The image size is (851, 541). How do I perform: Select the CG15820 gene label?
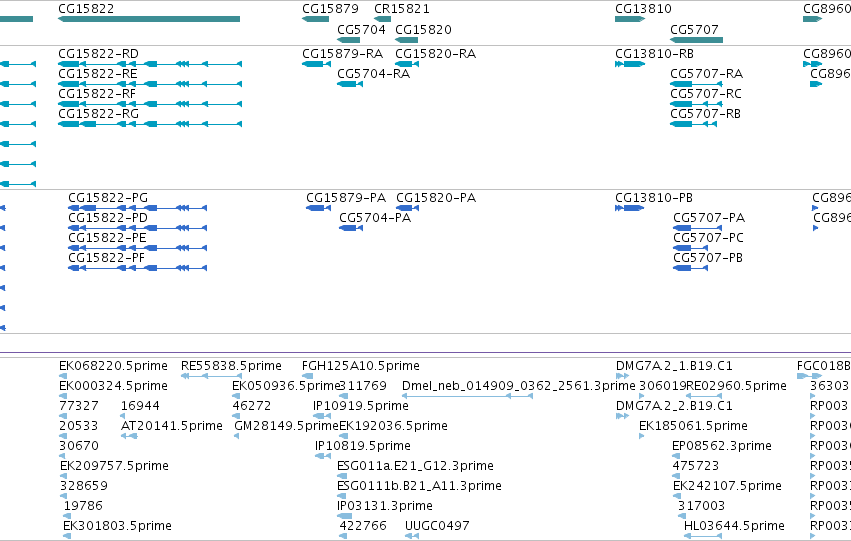423,29
